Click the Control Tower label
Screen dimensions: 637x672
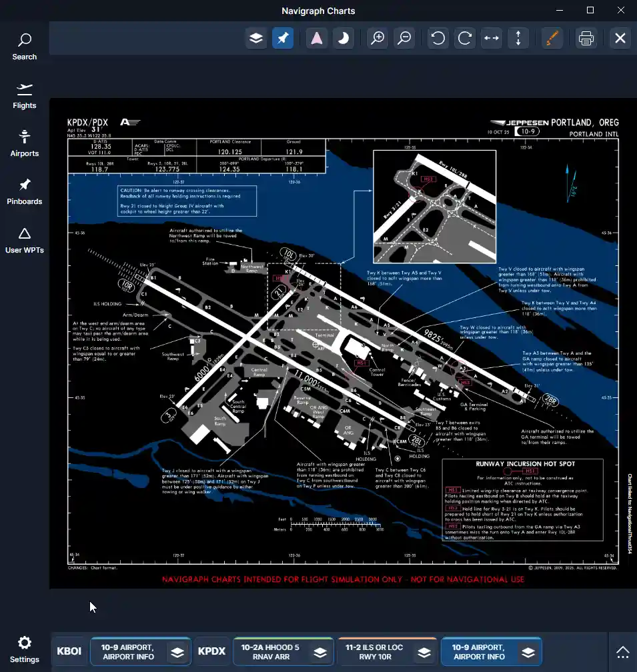click(x=378, y=372)
